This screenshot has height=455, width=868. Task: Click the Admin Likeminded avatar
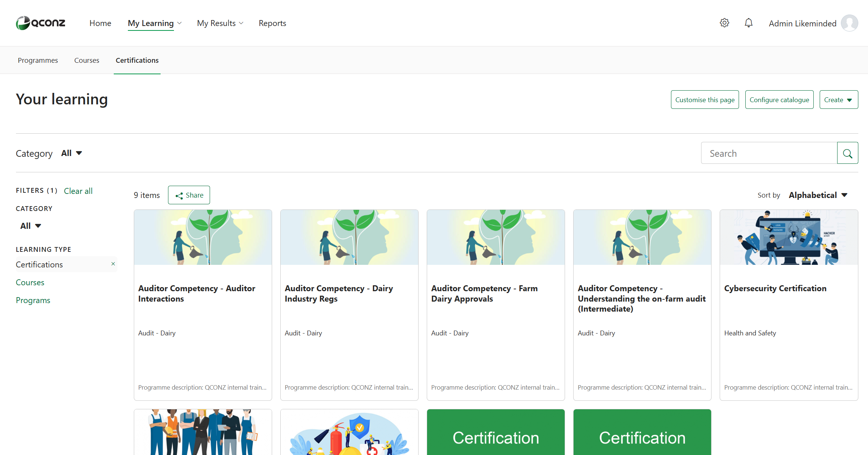[849, 23]
